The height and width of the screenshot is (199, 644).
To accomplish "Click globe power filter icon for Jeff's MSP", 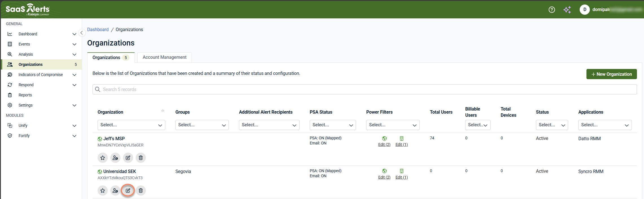I will coord(384,139).
